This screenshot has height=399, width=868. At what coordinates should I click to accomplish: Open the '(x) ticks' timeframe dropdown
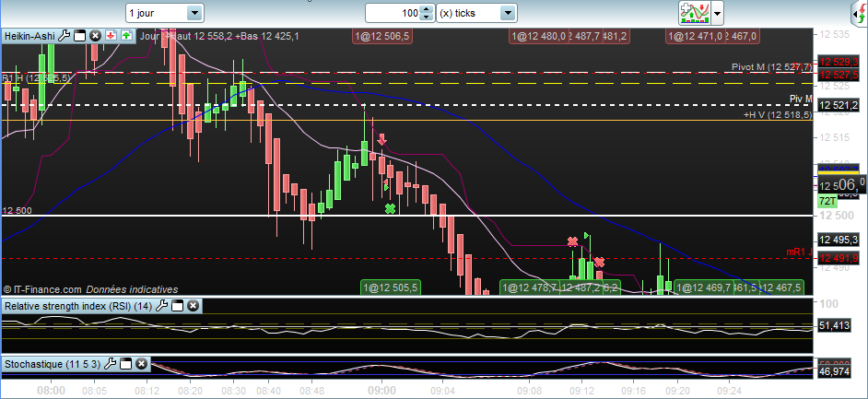(x=476, y=13)
